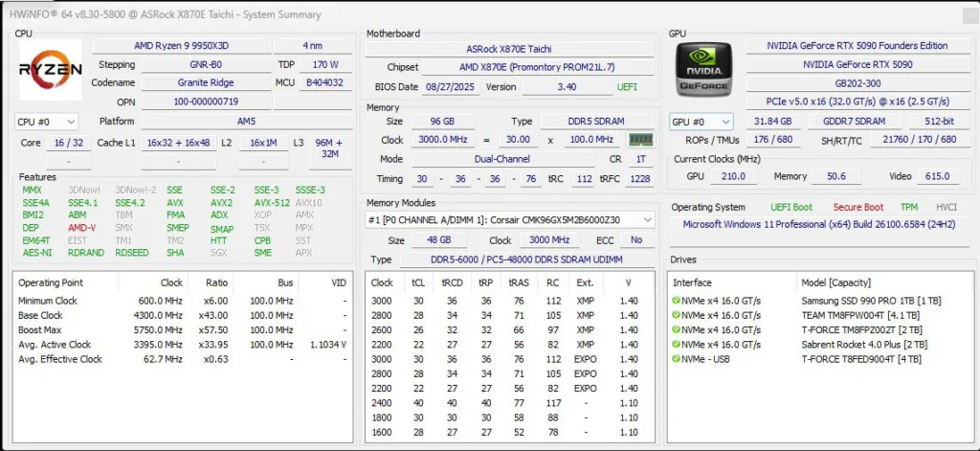
Task: Click status icon for TEAM TM8FPW004T drive
Action: coord(676,315)
